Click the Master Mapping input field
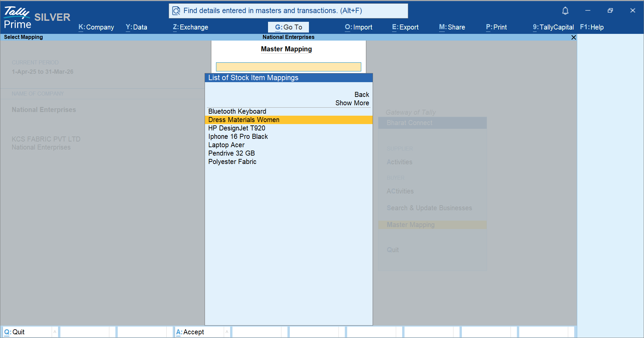 click(288, 67)
